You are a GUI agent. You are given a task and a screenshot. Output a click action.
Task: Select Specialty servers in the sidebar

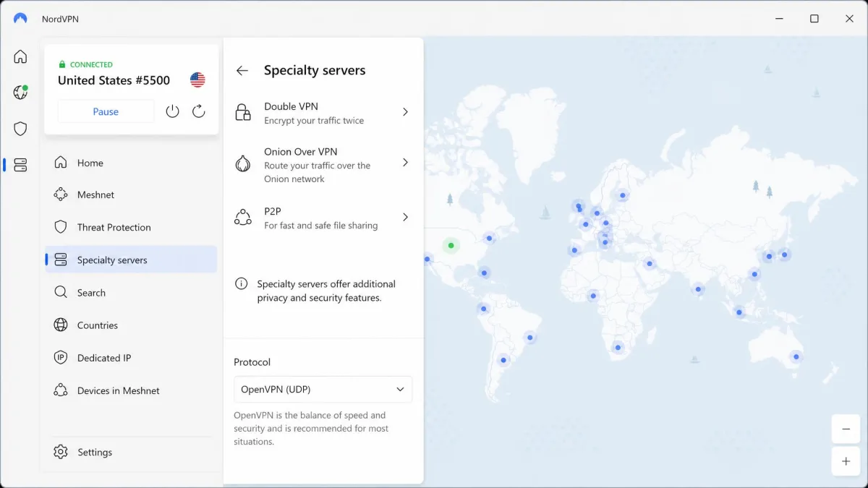(131, 260)
